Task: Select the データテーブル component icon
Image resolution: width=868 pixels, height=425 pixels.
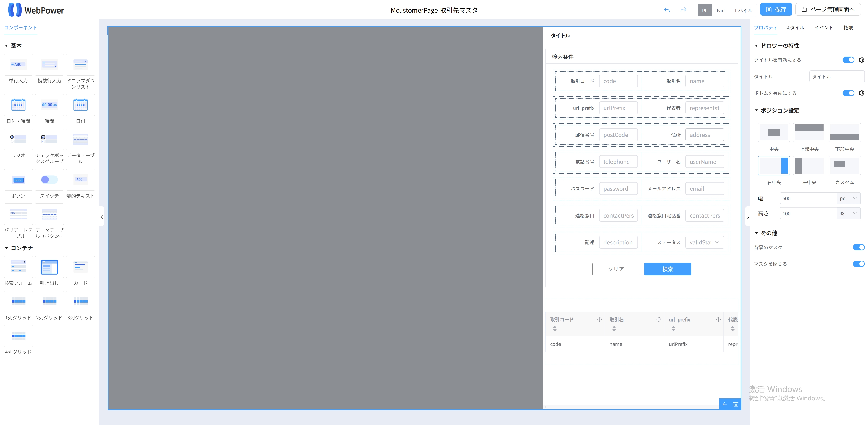Action: coord(80,139)
